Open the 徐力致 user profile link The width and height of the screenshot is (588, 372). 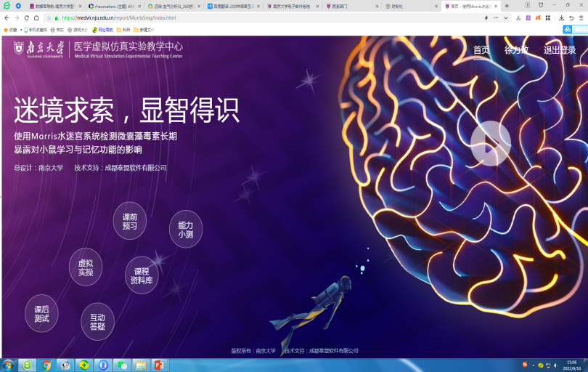click(516, 50)
